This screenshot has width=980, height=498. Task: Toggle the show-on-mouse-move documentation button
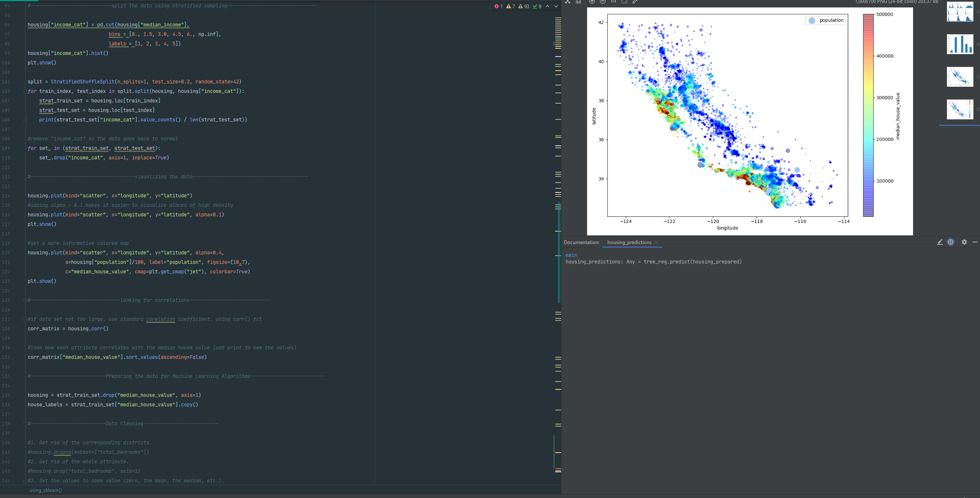coord(951,242)
